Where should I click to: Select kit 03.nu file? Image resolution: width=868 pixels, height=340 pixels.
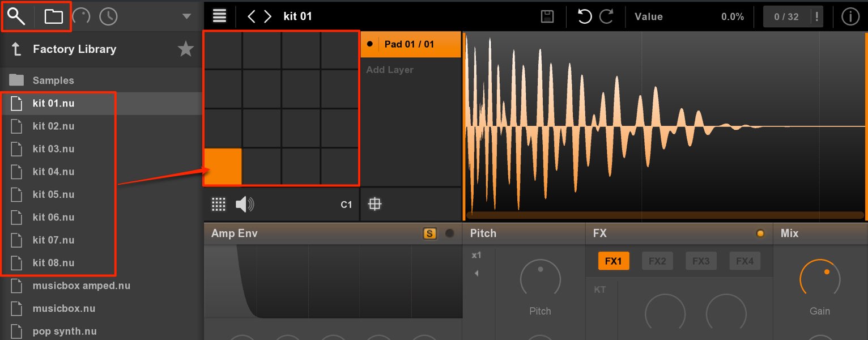[101, 148]
